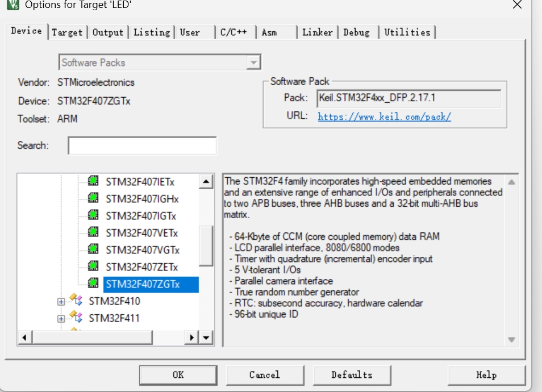Click device list scroll right arrow
Viewport: 542px width, 392px height.
192,337
